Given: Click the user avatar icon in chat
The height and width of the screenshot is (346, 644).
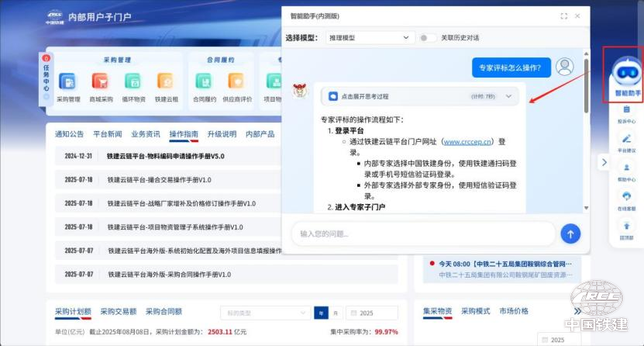Looking at the screenshot, I should click(x=565, y=67).
